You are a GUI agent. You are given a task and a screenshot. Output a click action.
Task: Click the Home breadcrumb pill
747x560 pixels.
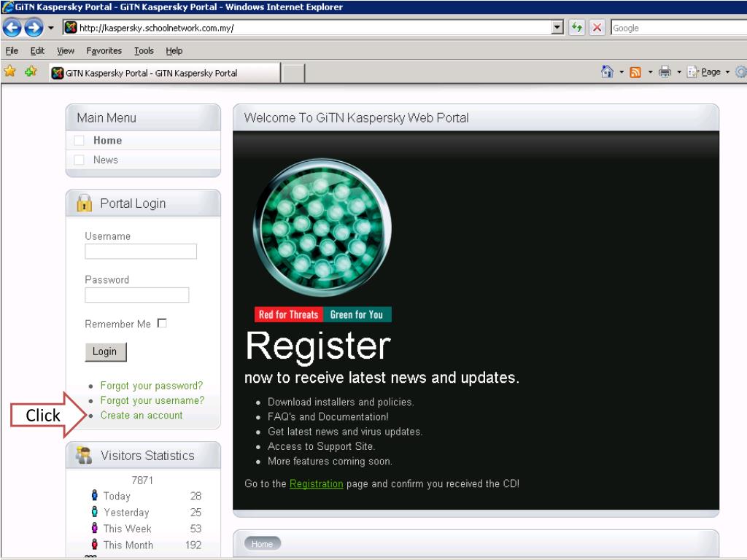[x=263, y=544]
